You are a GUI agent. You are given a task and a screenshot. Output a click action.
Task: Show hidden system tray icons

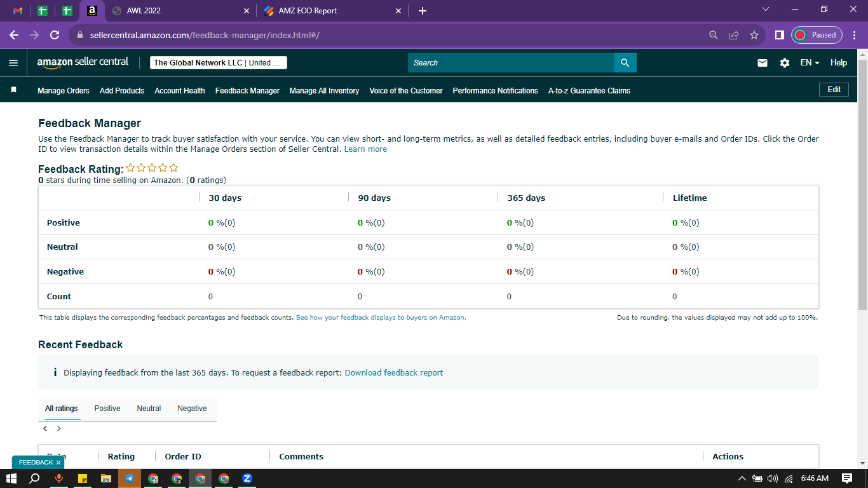pos(742,478)
